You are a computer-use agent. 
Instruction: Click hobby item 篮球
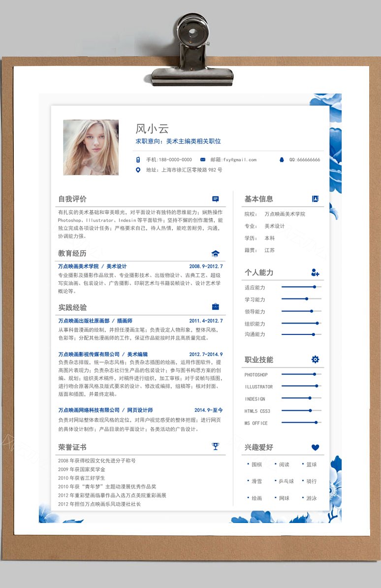(x=312, y=464)
